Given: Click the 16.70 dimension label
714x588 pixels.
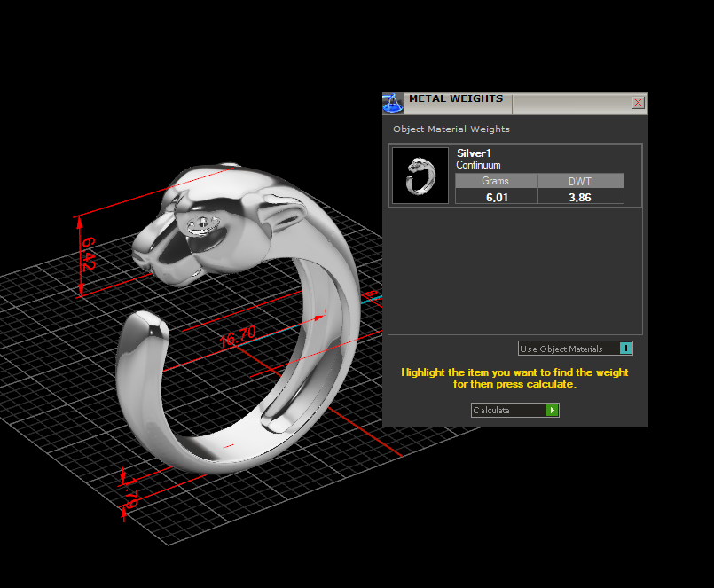Looking at the screenshot, I should pyautogui.click(x=238, y=337).
